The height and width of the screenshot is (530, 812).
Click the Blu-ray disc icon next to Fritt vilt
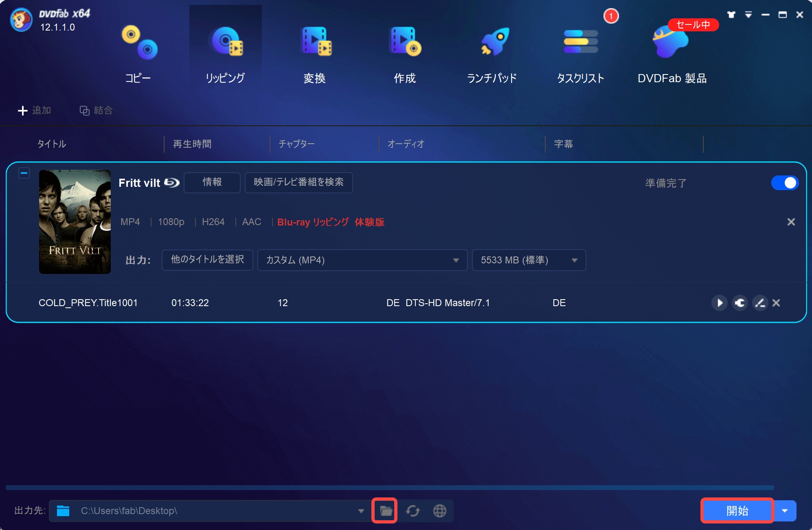[172, 183]
